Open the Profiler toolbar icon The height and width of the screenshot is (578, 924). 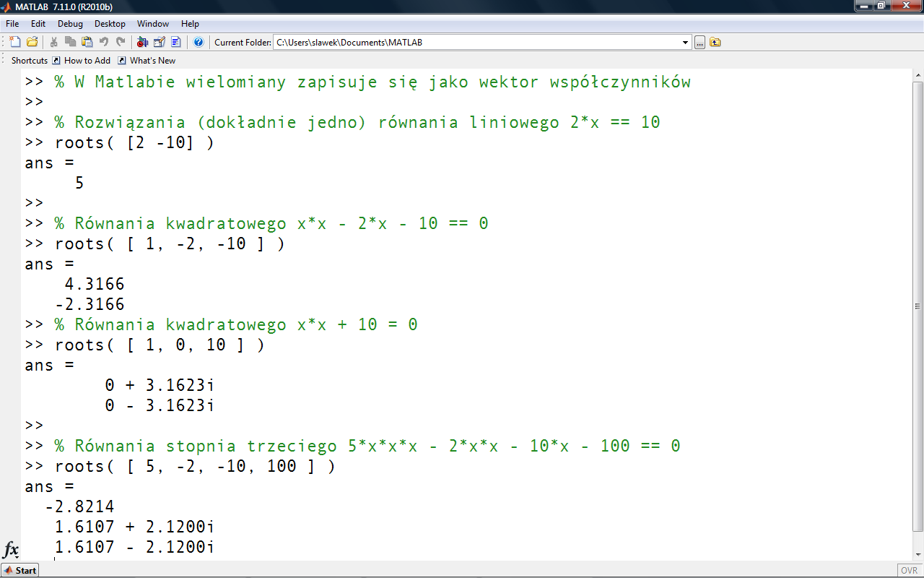(175, 42)
